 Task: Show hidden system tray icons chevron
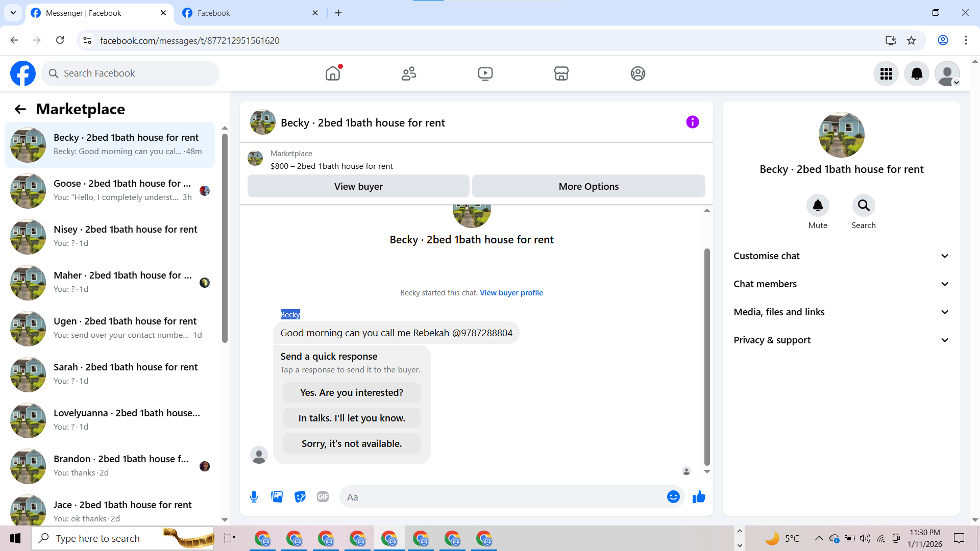coord(819,538)
